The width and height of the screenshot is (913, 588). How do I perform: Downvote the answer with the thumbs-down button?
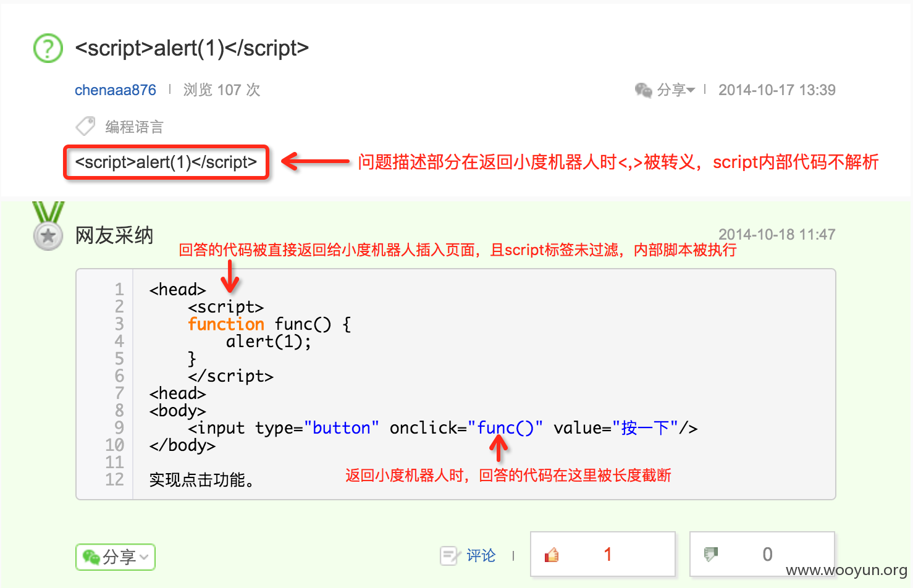[762, 555]
